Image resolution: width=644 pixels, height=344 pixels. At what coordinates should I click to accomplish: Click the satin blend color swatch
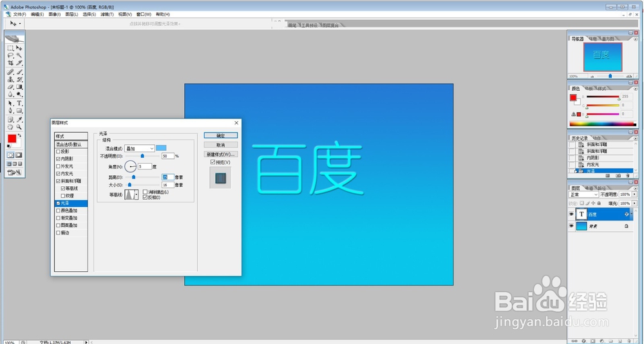pos(162,148)
